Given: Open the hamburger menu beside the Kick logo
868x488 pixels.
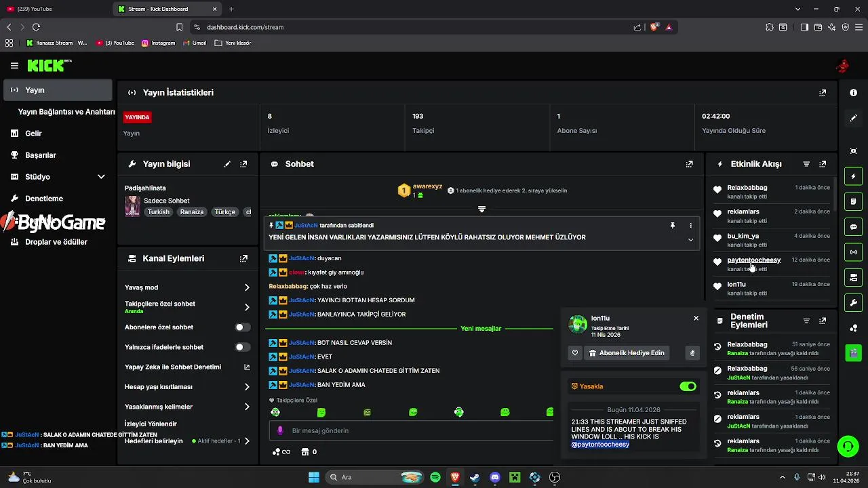Looking at the screenshot, I should (x=14, y=66).
